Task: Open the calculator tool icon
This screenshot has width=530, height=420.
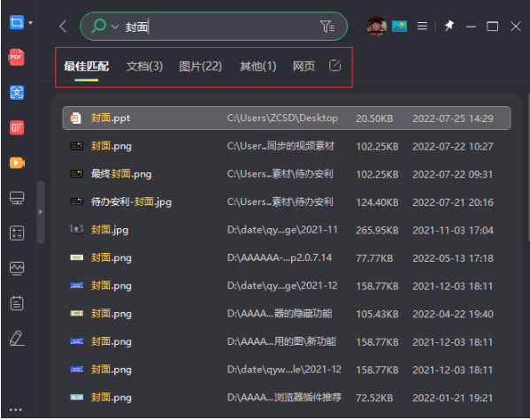Action: tap(17, 233)
